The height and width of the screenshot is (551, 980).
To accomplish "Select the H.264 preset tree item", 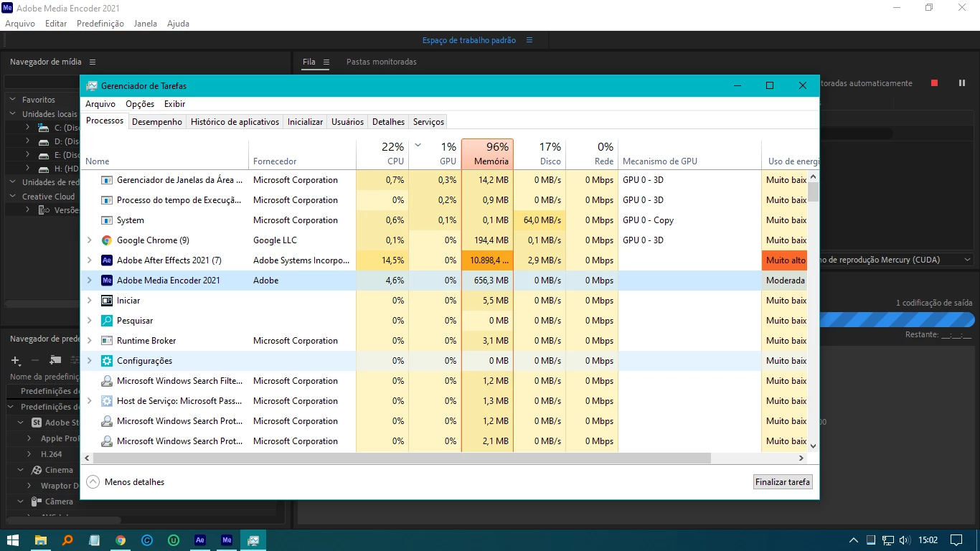I will coord(51,454).
